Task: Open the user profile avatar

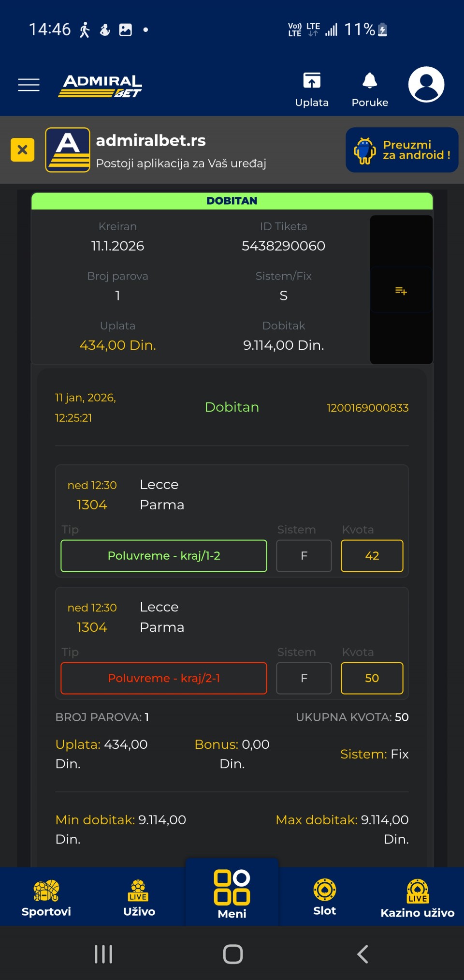Action: [426, 85]
